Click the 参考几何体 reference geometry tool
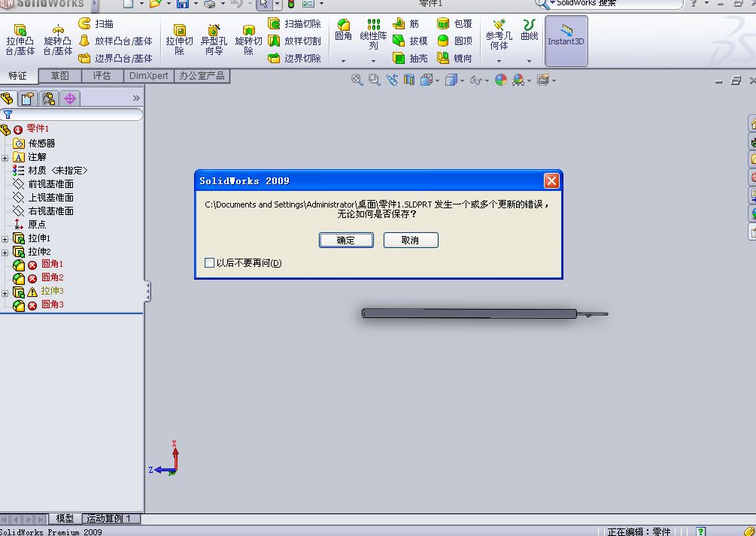Image resolution: width=756 pixels, height=536 pixels. [x=499, y=35]
